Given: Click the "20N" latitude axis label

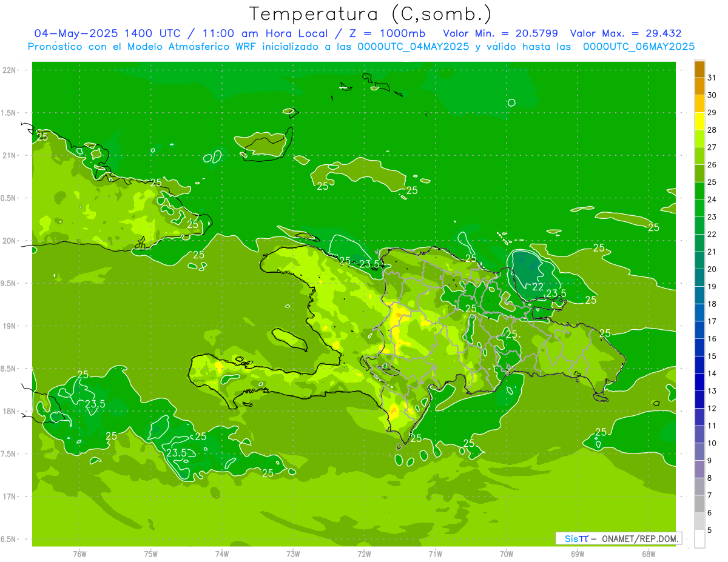Looking at the screenshot, I should click(x=10, y=241).
